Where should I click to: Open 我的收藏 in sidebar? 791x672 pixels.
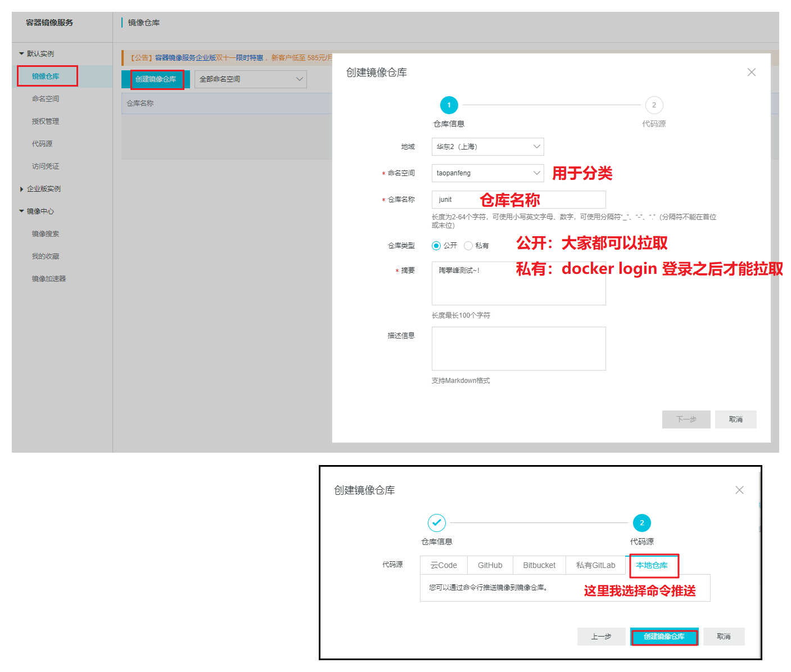click(46, 256)
